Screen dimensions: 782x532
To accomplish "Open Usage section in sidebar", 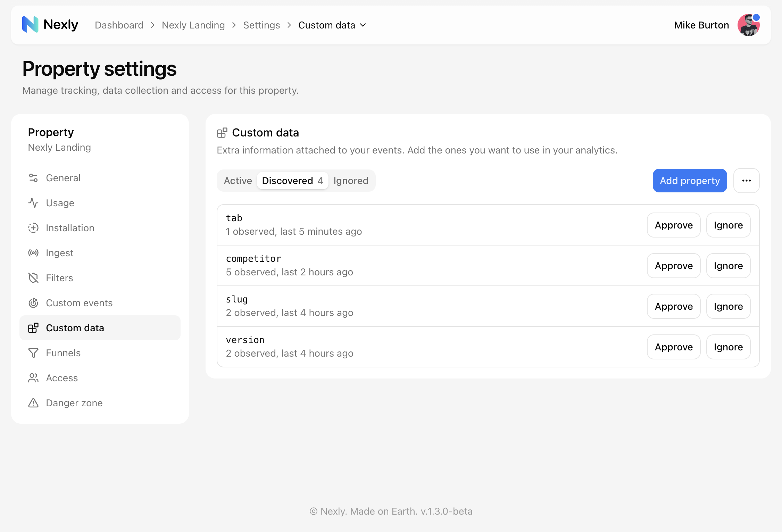I will [x=100, y=203].
